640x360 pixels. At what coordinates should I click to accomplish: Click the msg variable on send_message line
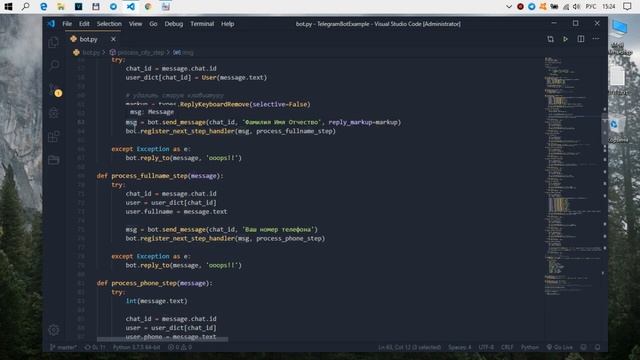pos(131,122)
